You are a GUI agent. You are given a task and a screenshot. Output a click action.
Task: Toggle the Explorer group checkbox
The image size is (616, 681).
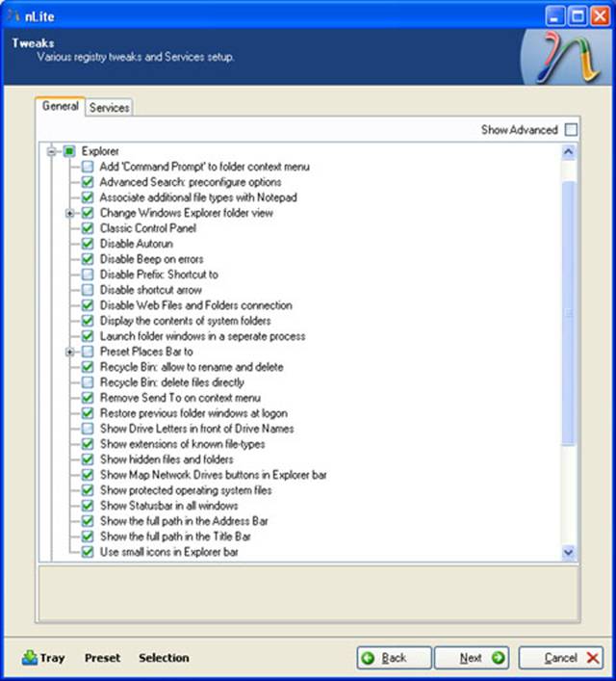click(x=70, y=151)
